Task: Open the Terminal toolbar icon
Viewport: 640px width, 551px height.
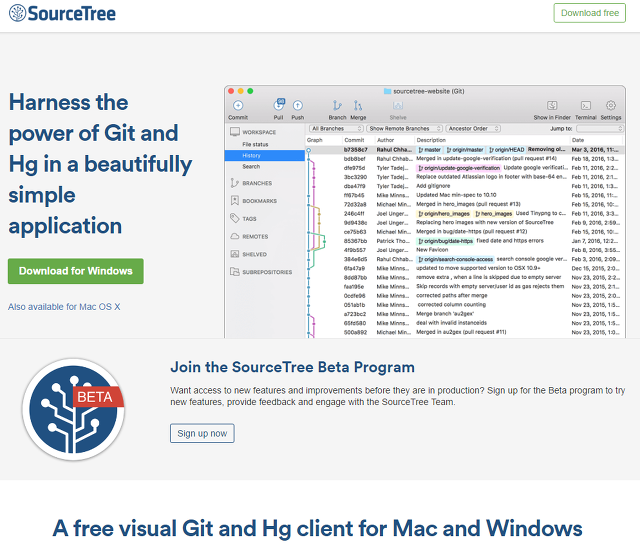Action: (586, 106)
